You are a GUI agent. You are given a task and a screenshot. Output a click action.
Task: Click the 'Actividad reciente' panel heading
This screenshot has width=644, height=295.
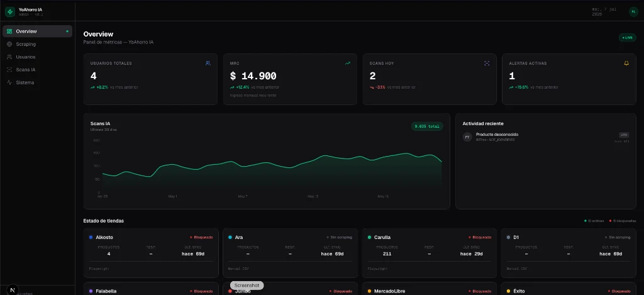(x=483, y=124)
